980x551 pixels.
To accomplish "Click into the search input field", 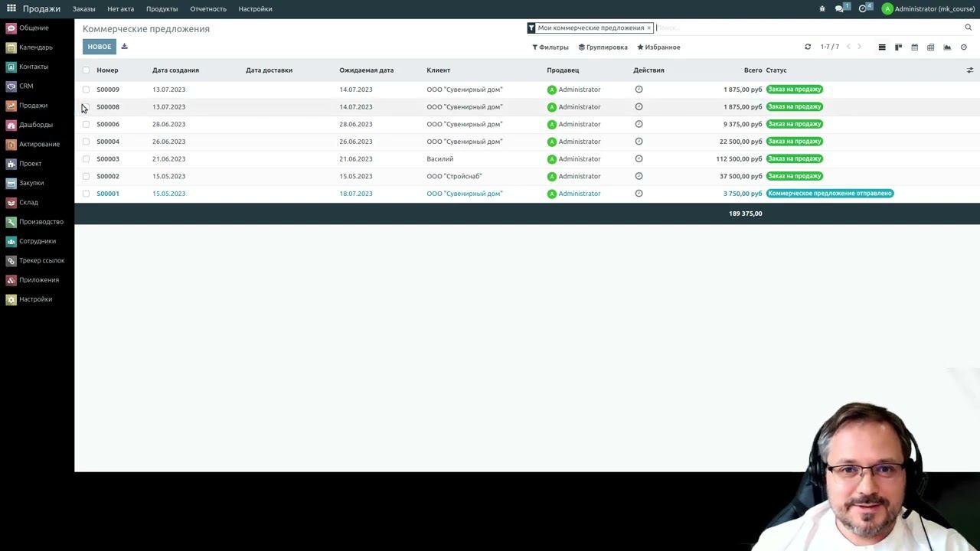I will pyautogui.click(x=808, y=28).
